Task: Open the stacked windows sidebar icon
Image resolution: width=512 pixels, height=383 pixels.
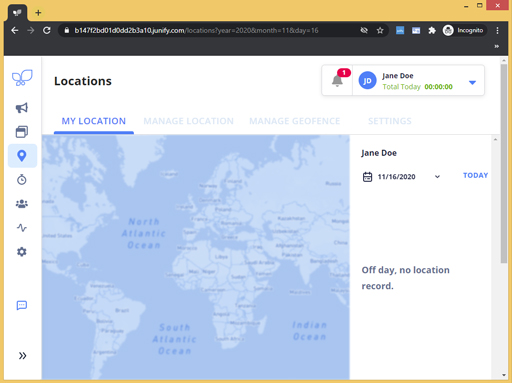Action: tap(22, 132)
